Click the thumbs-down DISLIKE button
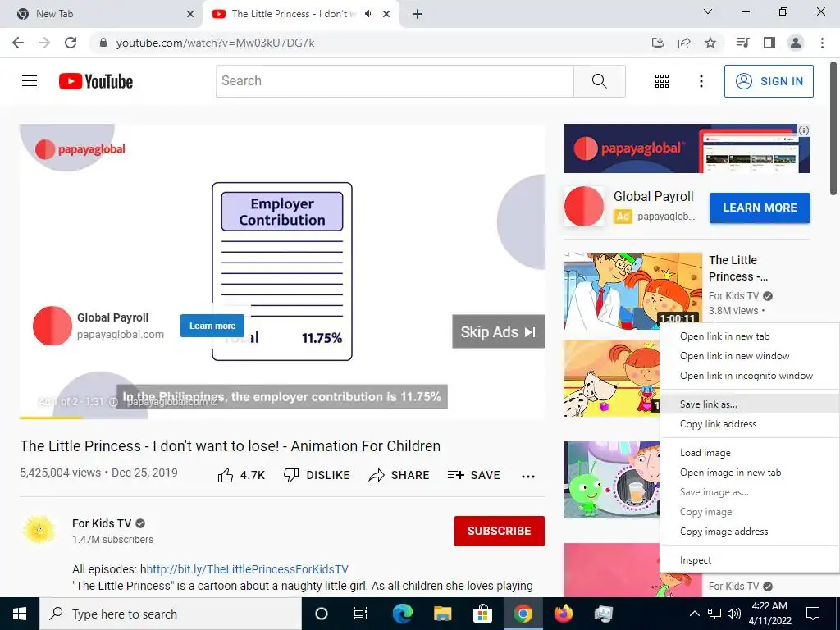 click(x=317, y=475)
